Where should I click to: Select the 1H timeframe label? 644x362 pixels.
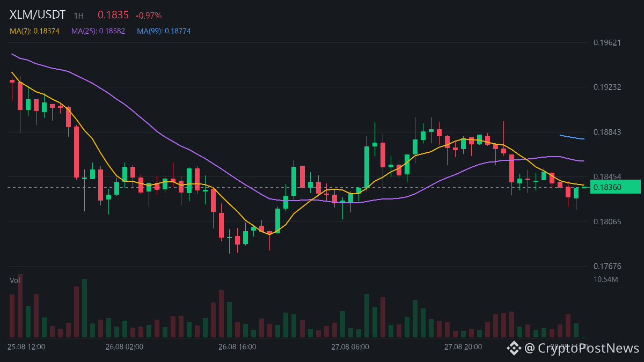(79, 16)
